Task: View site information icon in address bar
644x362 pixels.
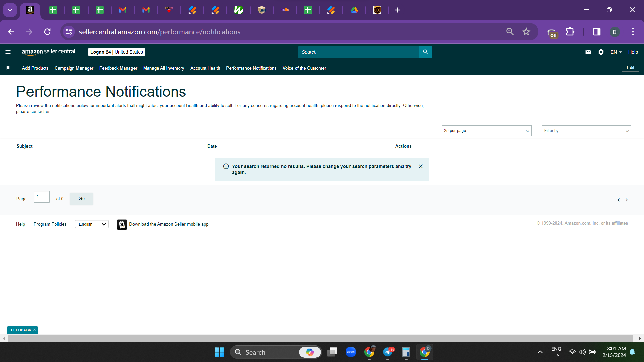Action: 69,32
